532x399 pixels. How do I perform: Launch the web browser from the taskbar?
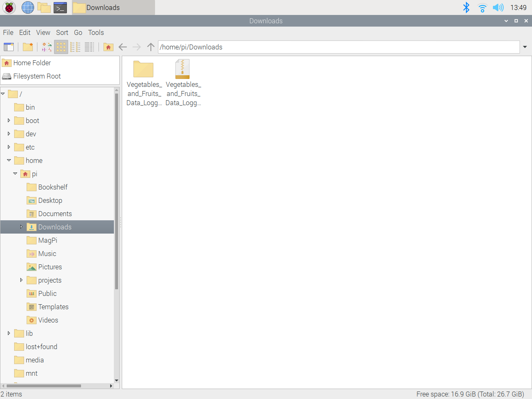click(28, 7)
